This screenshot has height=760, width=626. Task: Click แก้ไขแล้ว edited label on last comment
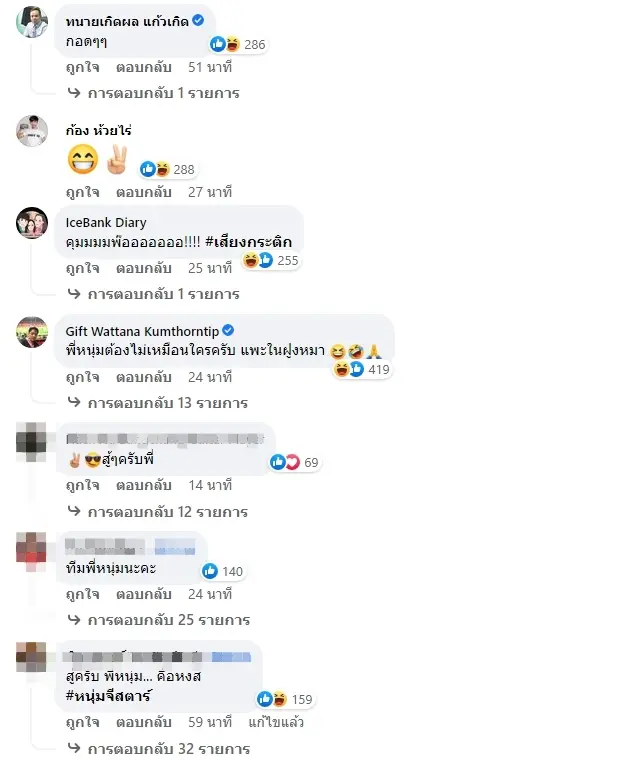276,722
